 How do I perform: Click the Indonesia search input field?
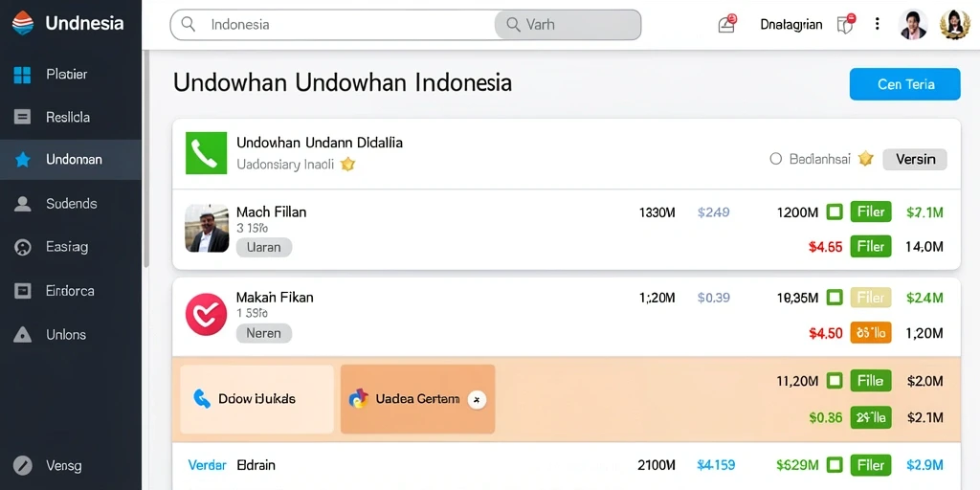(332, 25)
